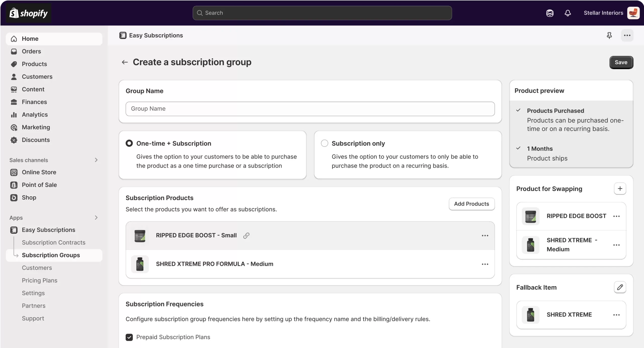Click the SHRED XTREME fallback item thumbnail

[531, 315]
